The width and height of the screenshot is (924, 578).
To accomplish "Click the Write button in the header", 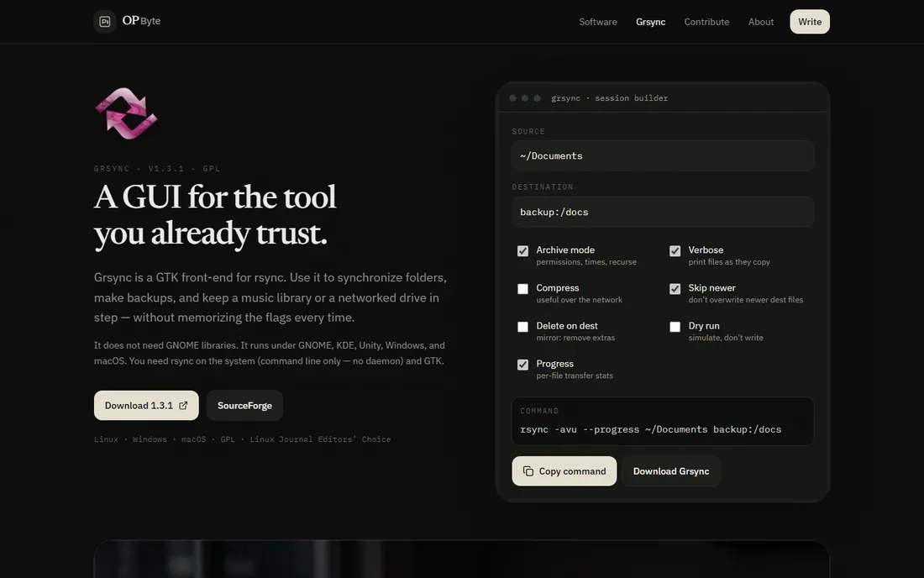I will (810, 22).
